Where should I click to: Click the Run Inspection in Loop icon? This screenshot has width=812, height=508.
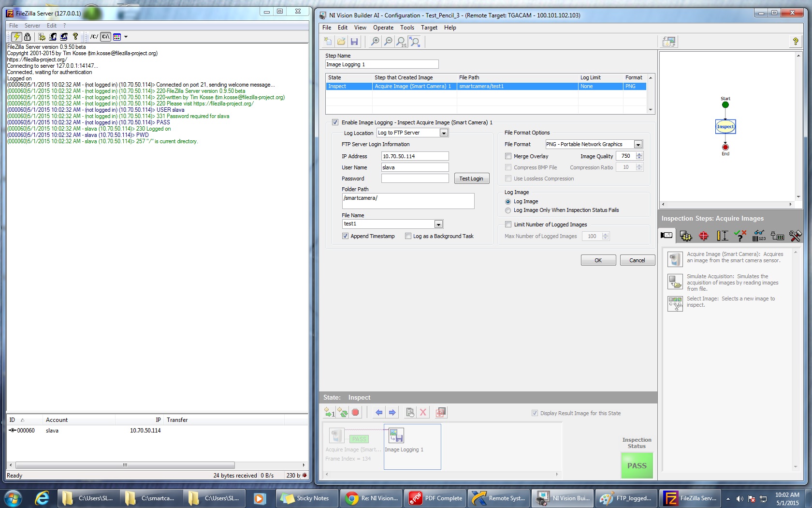click(x=343, y=412)
